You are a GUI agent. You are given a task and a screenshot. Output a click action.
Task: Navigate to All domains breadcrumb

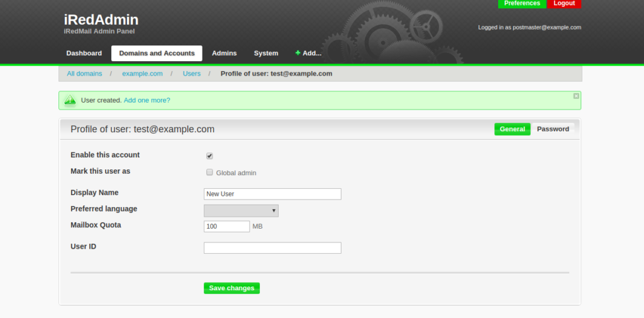84,74
